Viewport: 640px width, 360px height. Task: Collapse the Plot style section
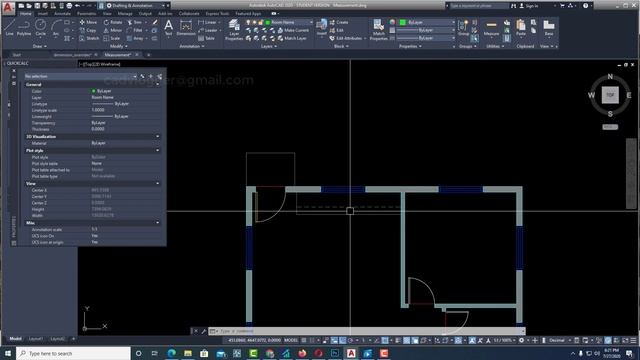[x=158, y=150]
